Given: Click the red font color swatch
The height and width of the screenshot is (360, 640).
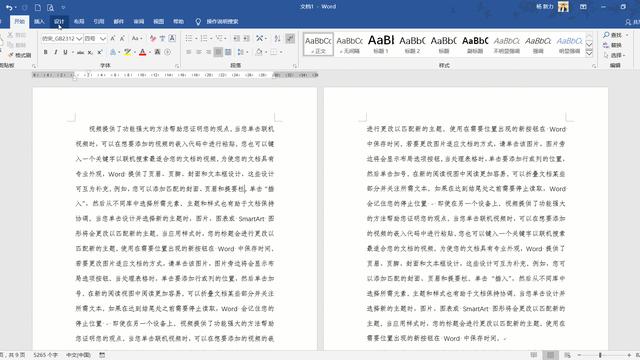Looking at the screenshot, I should (142, 52).
